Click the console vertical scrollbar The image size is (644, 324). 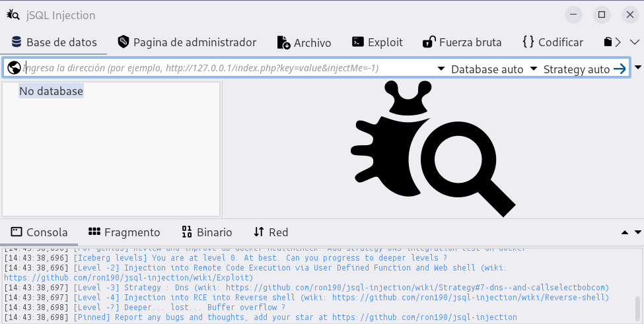point(638,309)
